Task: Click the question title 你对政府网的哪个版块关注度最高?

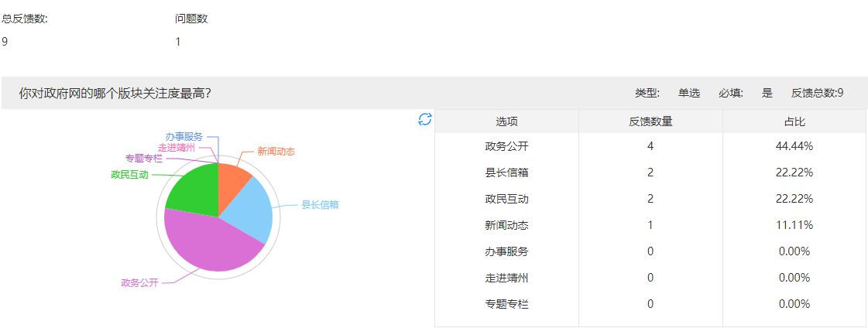Action: [x=115, y=93]
